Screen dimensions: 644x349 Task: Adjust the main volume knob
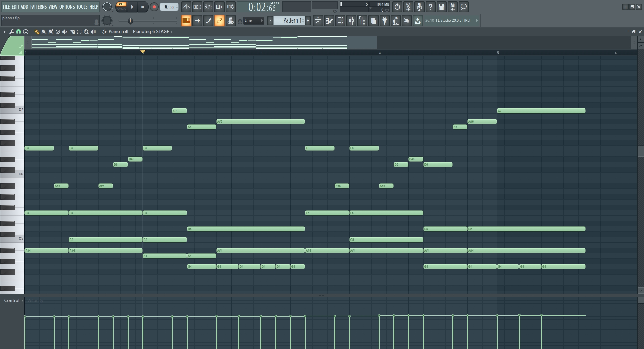107,7
